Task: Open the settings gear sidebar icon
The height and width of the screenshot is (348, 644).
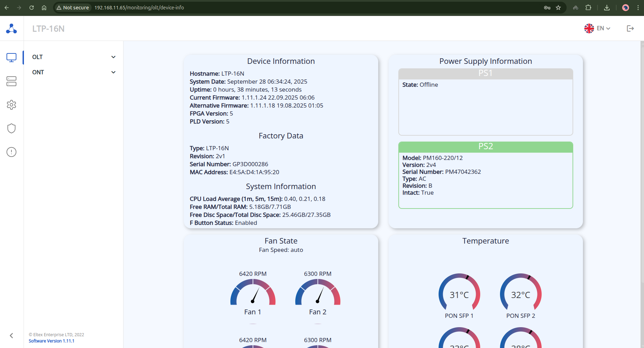Action: (x=11, y=105)
